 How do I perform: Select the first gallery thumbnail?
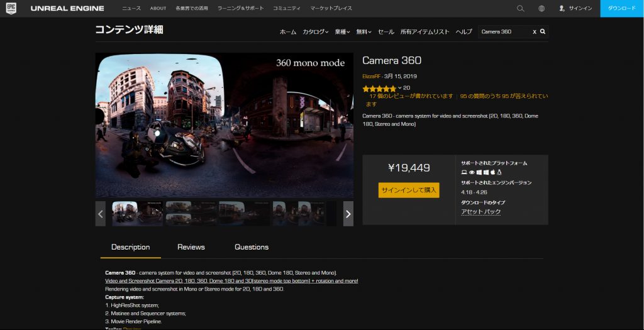[138, 214]
